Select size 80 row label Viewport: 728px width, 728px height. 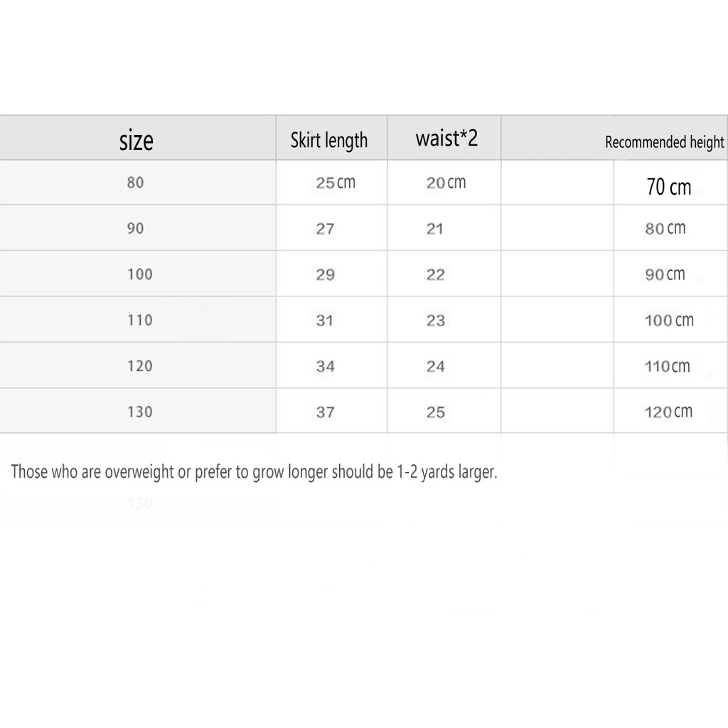[136, 183]
